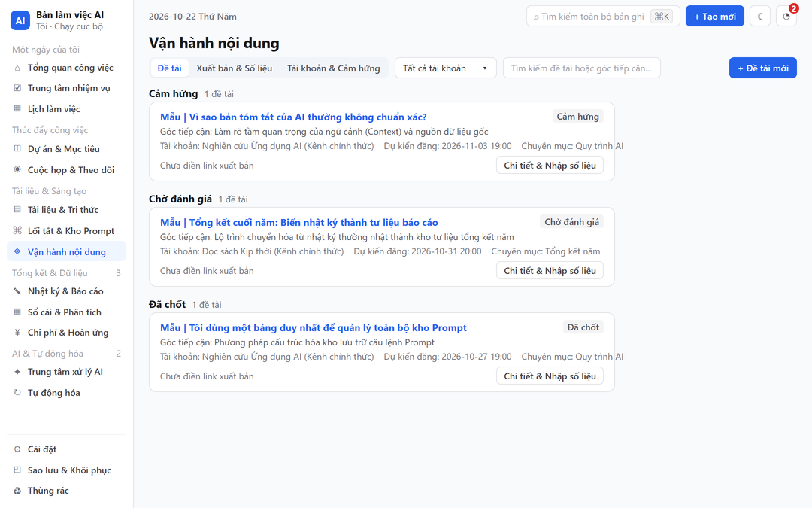Click the calendar icon beside Lịch làm việc
812x508 pixels.
(17, 109)
